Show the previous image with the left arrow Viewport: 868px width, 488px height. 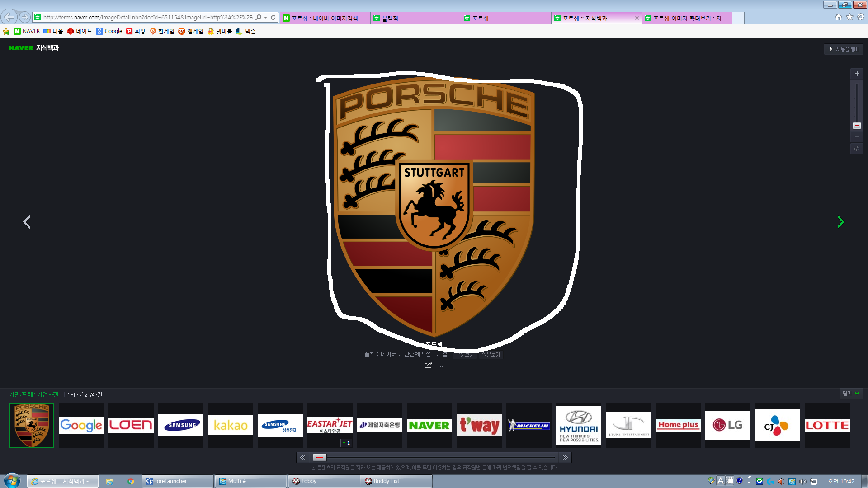[27, 222]
